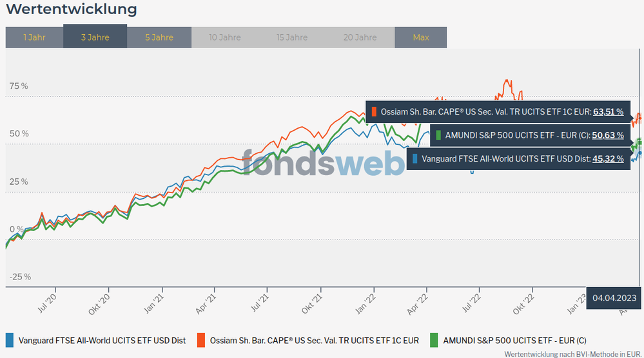Image resolution: width=644 pixels, height=358 pixels.
Task: Click the Jan '21 axis date label
Action: click(154, 304)
